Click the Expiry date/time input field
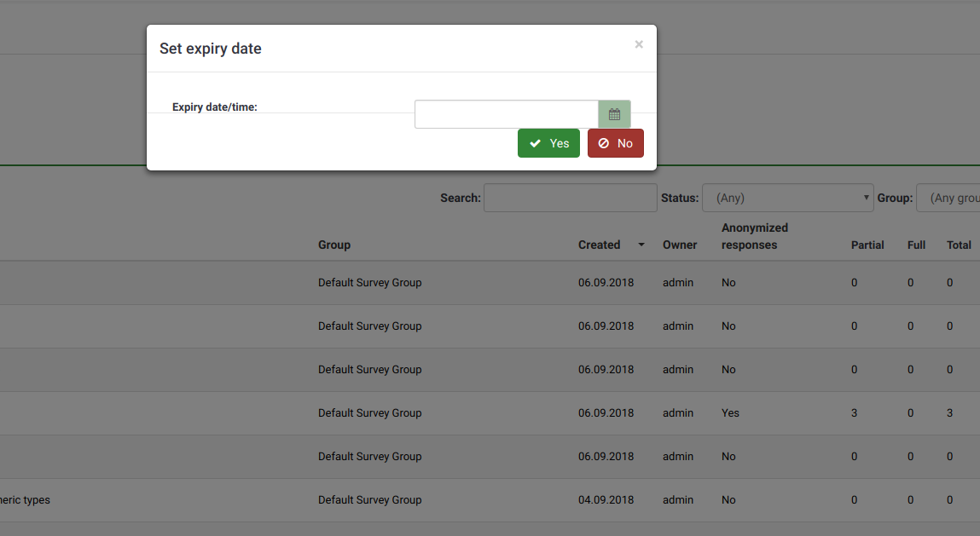980x536 pixels. [507, 114]
